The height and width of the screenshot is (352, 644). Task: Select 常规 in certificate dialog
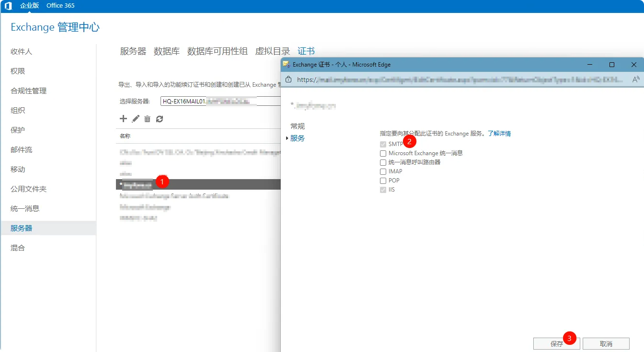[x=298, y=126]
